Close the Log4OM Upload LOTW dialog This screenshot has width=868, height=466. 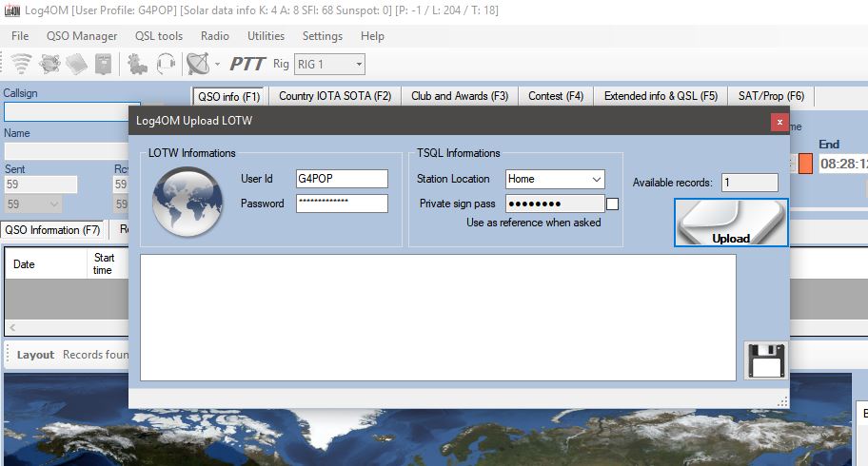779,123
